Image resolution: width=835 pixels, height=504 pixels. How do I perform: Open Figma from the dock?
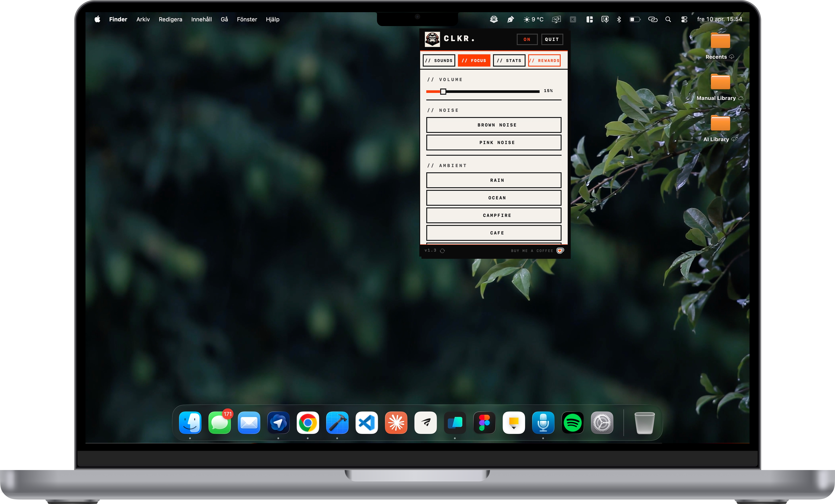(484, 423)
